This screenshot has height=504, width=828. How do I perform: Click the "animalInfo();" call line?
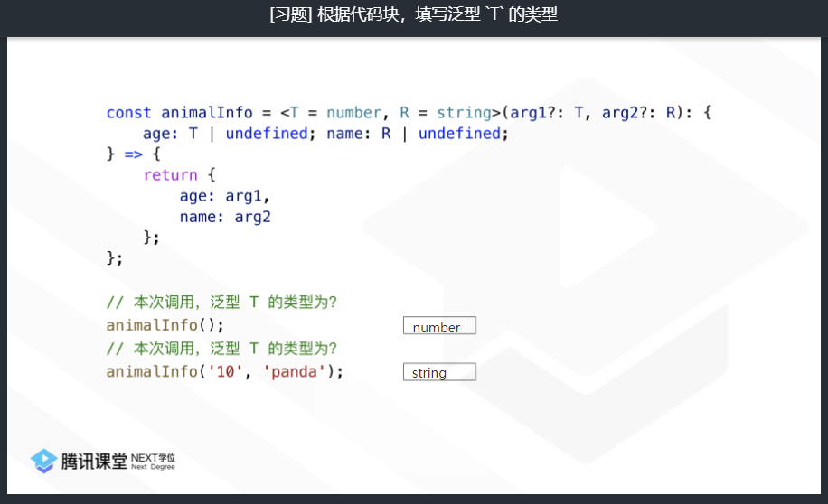click(165, 325)
